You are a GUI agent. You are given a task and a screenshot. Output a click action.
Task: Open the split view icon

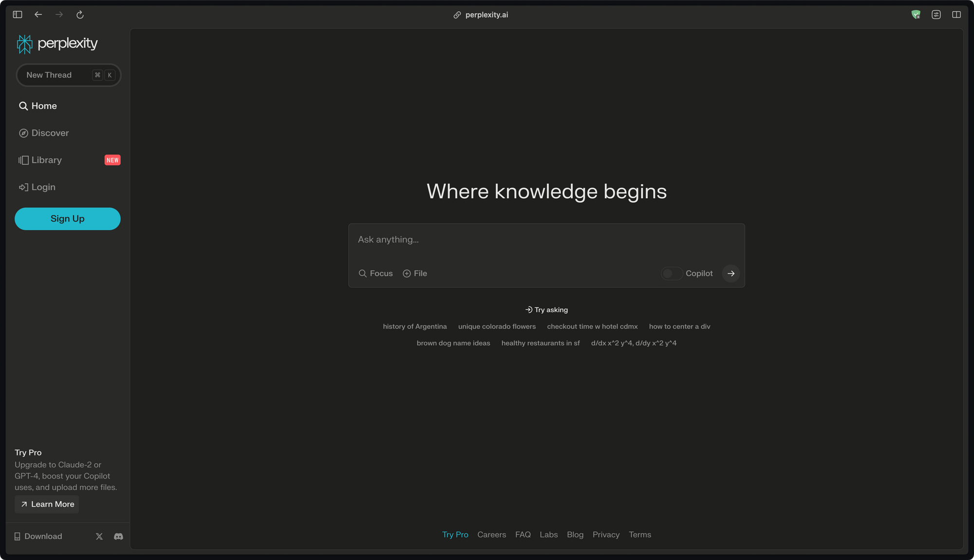(x=956, y=15)
